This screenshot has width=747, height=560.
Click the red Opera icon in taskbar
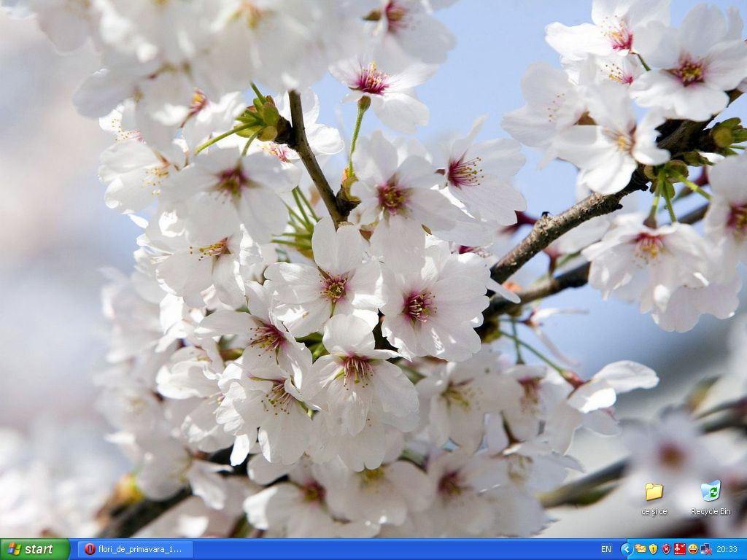point(90,549)
